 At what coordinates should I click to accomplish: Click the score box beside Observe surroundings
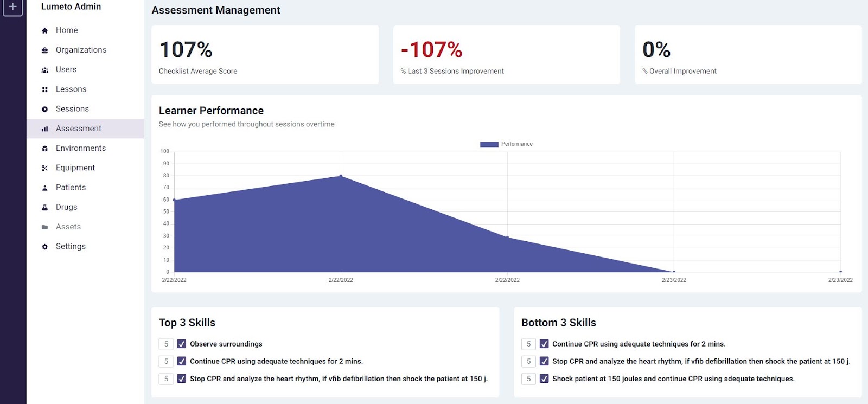pyautogui.click(x=166, y=344)
